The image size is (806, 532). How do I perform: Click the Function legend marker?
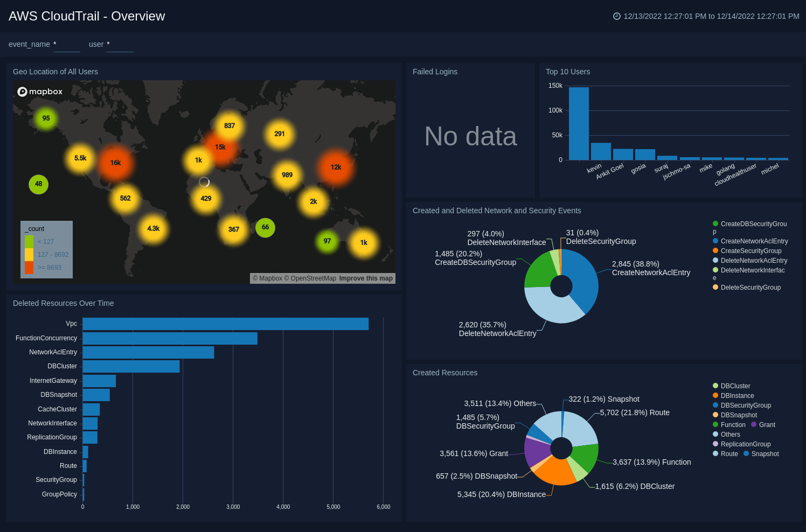click(x=715, y=425)
